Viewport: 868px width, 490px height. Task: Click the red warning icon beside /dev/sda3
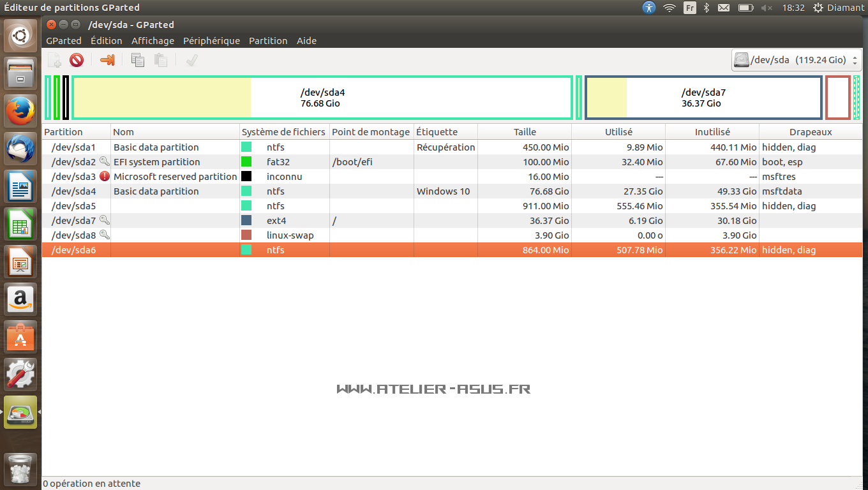click(105, 177)
